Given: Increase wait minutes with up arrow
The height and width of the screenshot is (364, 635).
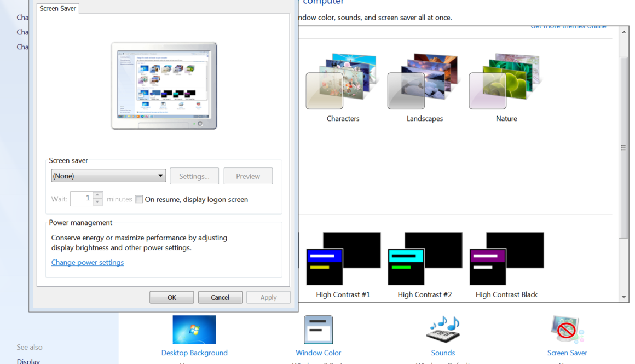Looking at the screenshot, I should click(x=97, y=195).
